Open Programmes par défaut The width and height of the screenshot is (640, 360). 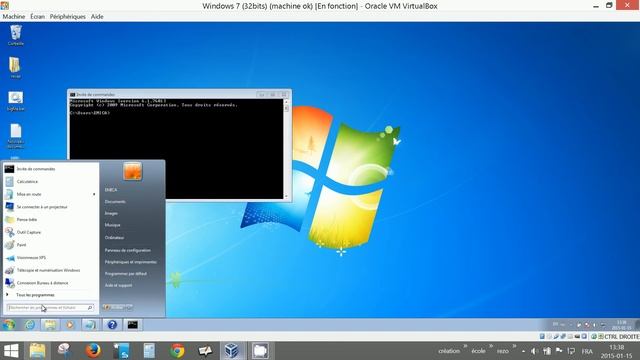(126, 273)
